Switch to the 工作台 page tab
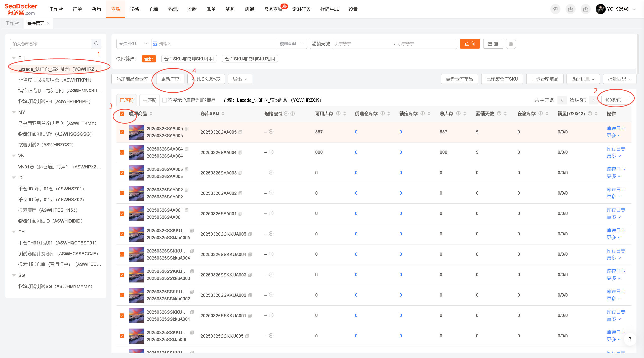 12,23
